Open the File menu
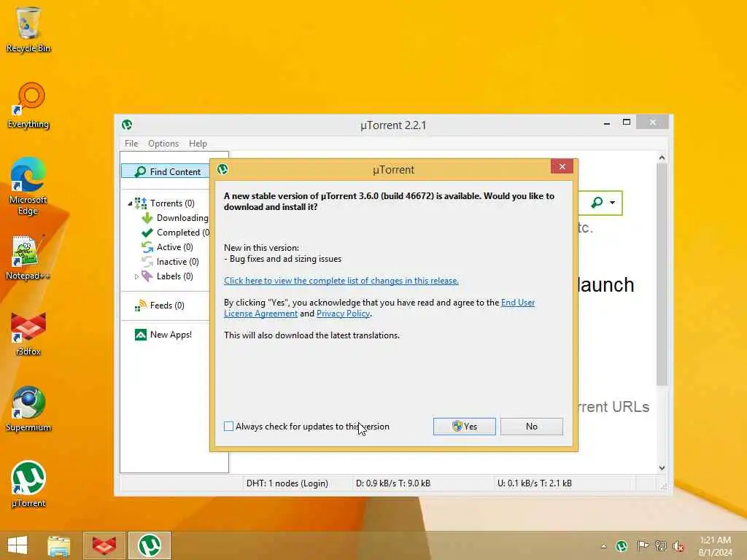This screenshot has height=560, width=747. tap(131, 144)
